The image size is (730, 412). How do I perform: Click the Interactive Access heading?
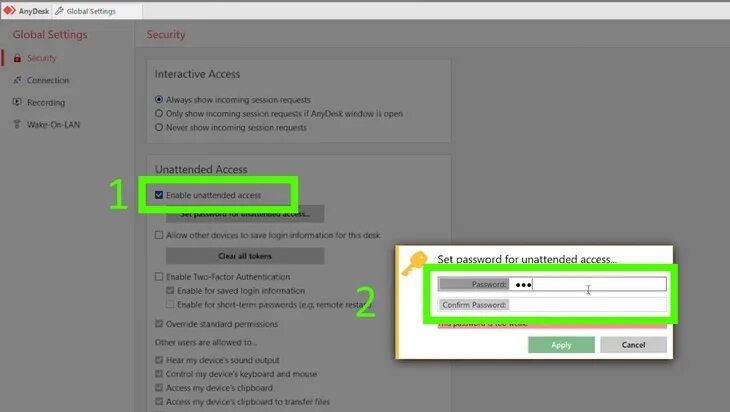coord(197,74)
